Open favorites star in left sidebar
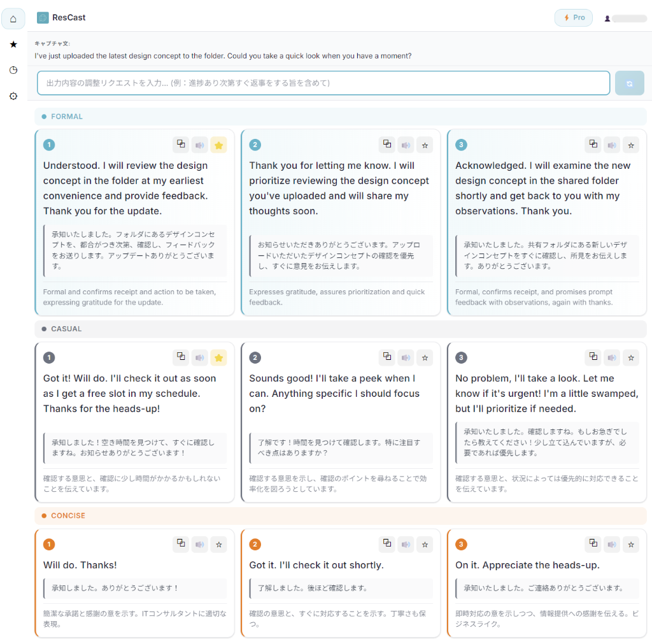The image size is (652, 644). 13,45
